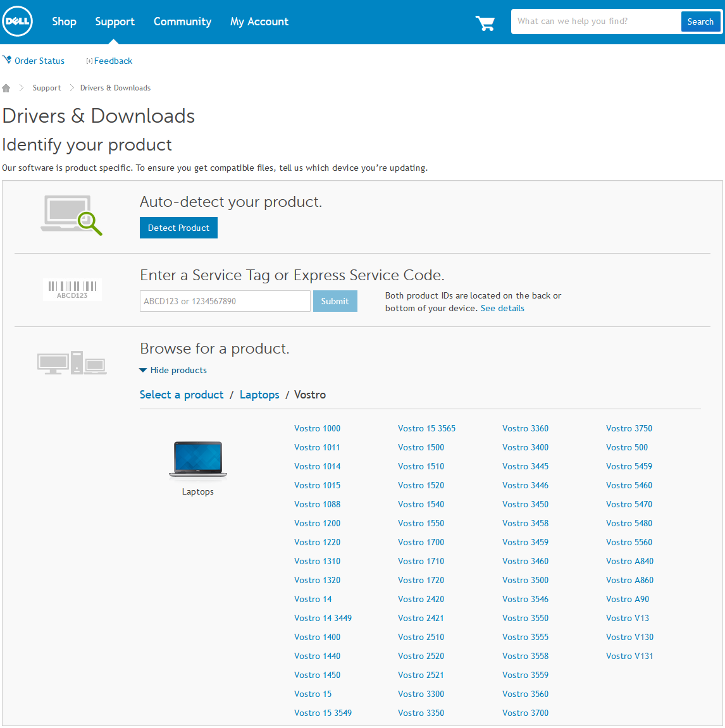Click the Dell logo icon
This screenshot has width=725, height=728.
(x=17, y=22)
